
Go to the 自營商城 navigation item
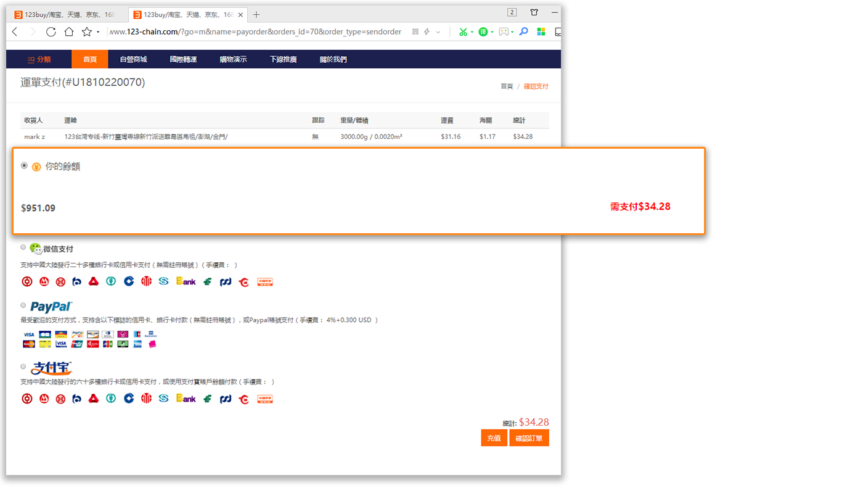133,59
